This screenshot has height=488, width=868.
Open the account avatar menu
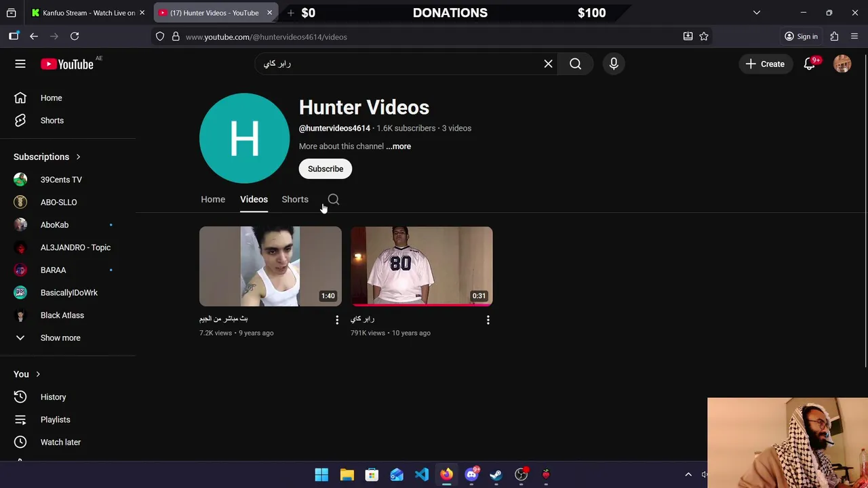click(842, 64)
